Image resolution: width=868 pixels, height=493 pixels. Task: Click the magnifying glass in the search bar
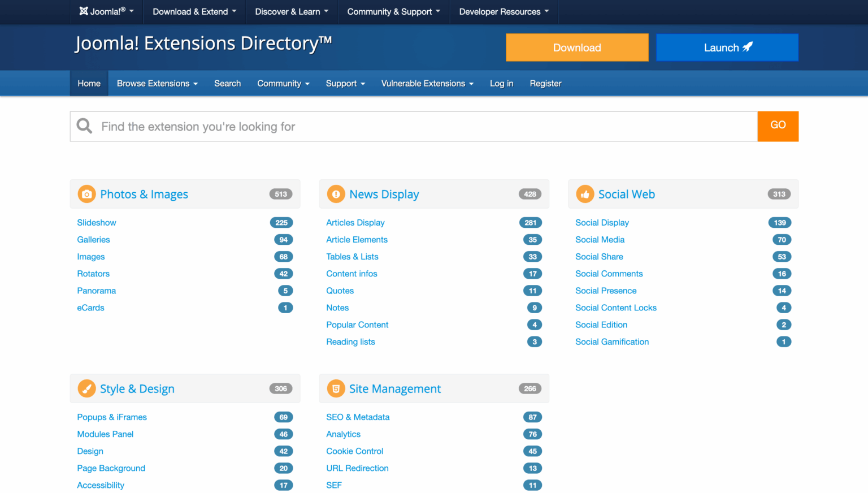(84, 126)
